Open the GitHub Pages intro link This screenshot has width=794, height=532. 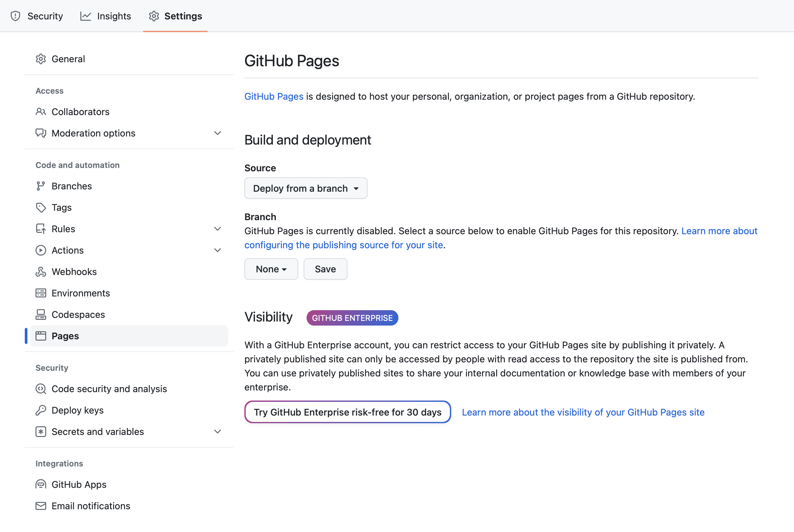(x=273, y=96)
